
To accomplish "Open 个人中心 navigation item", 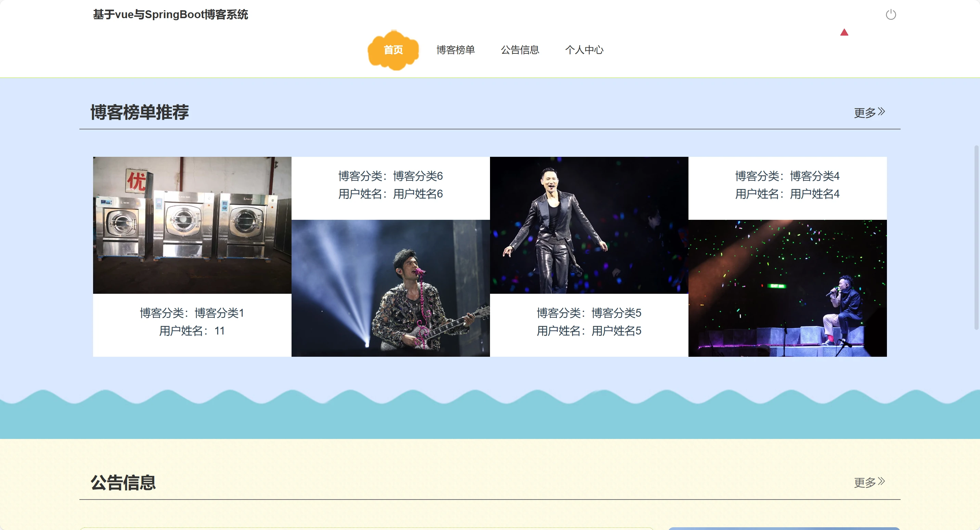I will click(584, 50).
